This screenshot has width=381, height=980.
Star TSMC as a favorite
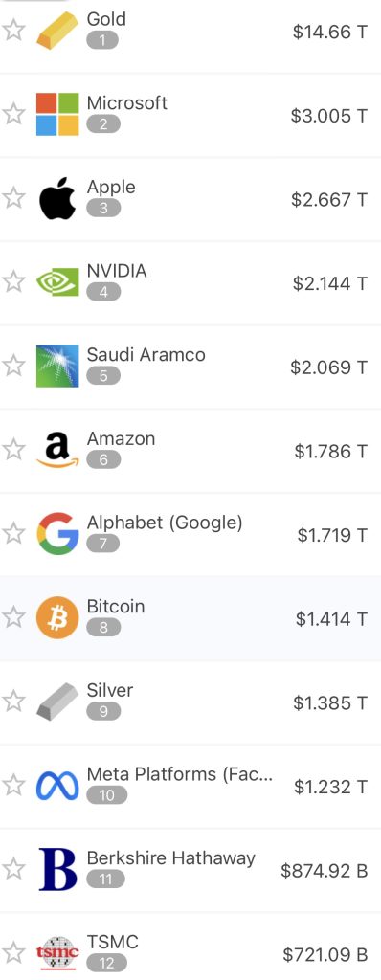click(x=13, y=952)
